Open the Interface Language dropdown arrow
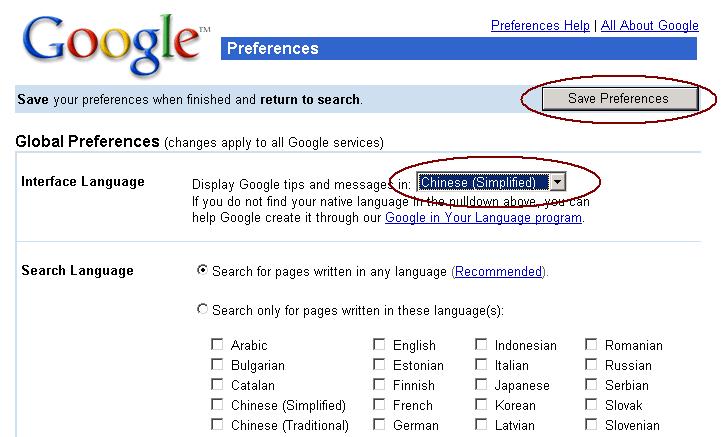728x437 pixels. pos(557,182)
